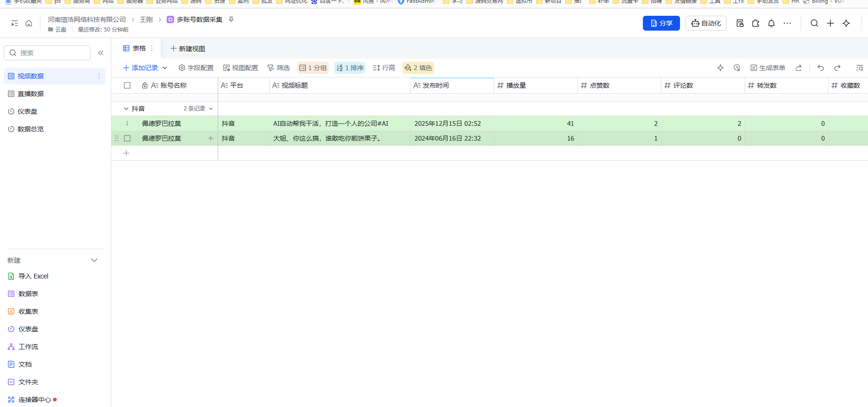Go to home icon
Viewport: 868px width, 407px height.
pos(29,23)
